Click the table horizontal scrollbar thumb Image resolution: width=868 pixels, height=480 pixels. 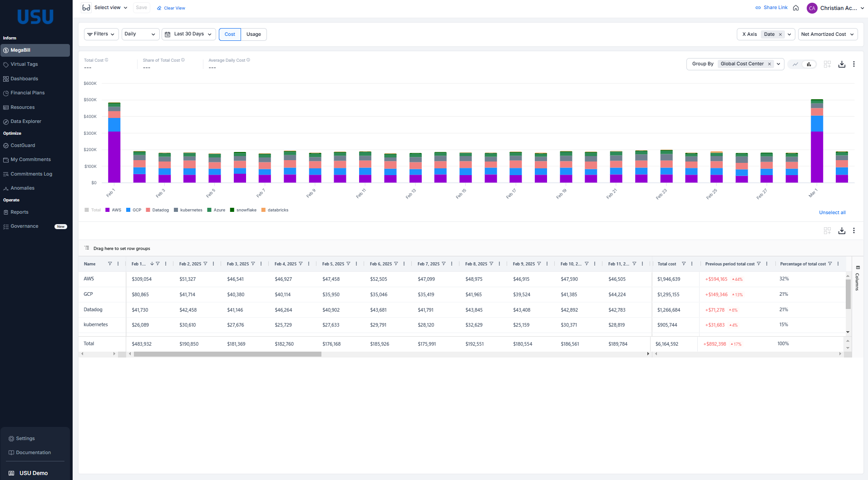[x=227, y=354]
